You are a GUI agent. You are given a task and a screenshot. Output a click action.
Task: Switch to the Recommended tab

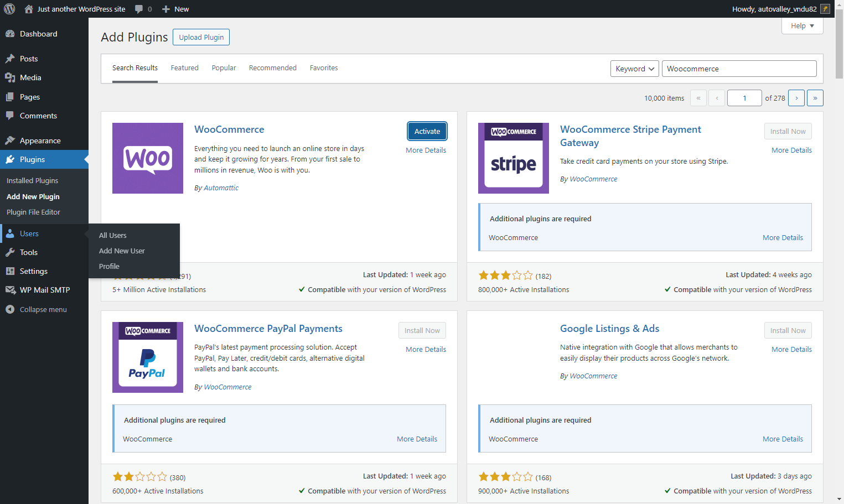point(273,68)
